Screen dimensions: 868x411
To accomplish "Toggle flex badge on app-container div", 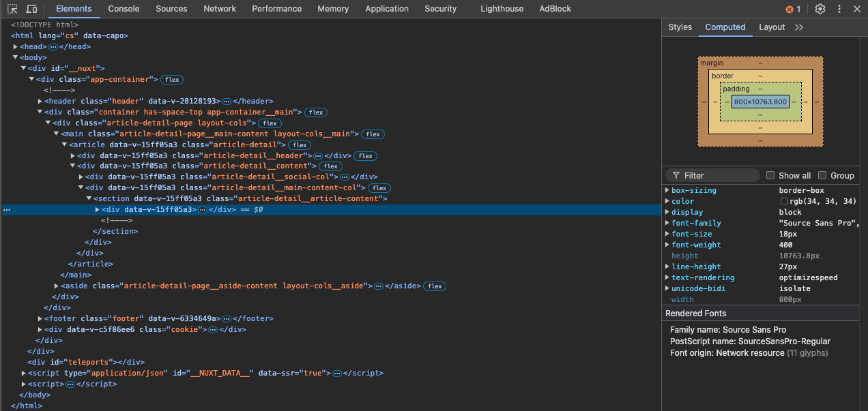I will (172, 79).
